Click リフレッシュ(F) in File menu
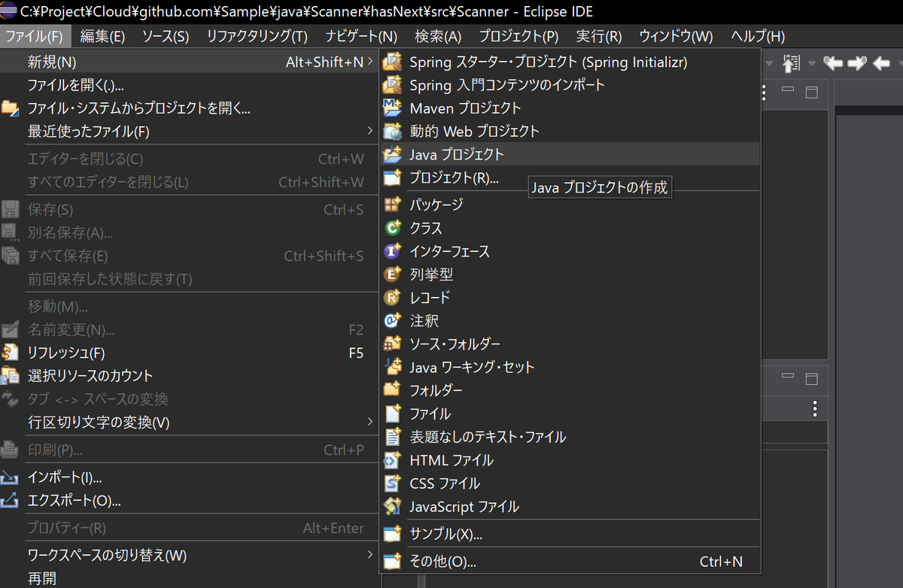Image resolution: width=903 pixels, height=588 pixels. pos(188,353)
